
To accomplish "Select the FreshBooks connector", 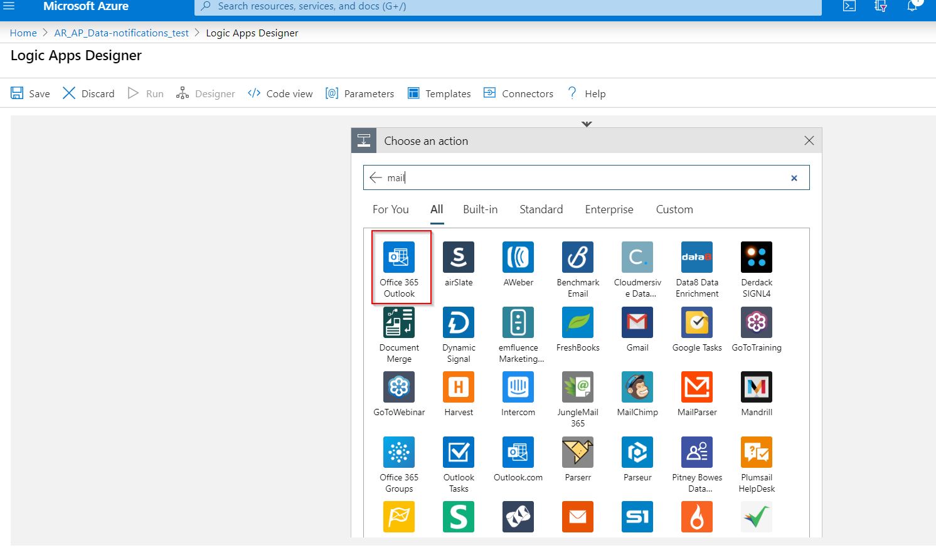I will pos(578,329).
